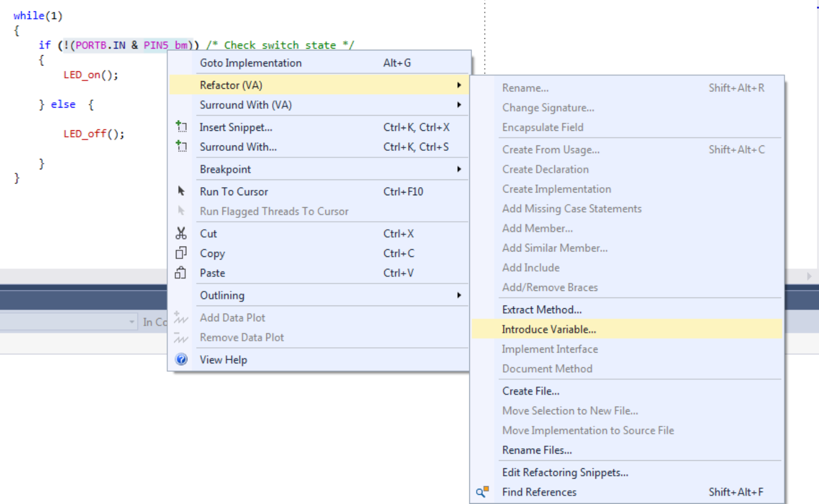Viewport: 819px width, 504px height.
Task: Expand the Breakpoint submenu
Action: pos(458,169)
